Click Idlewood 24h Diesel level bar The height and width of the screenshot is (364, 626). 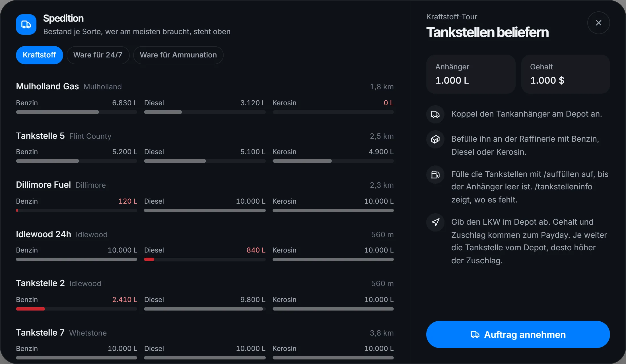(205, 259)
